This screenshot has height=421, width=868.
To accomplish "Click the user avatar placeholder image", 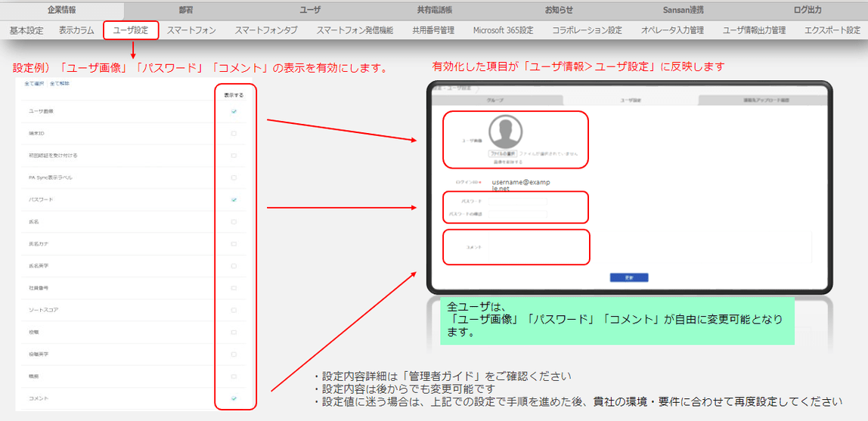I will coord(506,132).
